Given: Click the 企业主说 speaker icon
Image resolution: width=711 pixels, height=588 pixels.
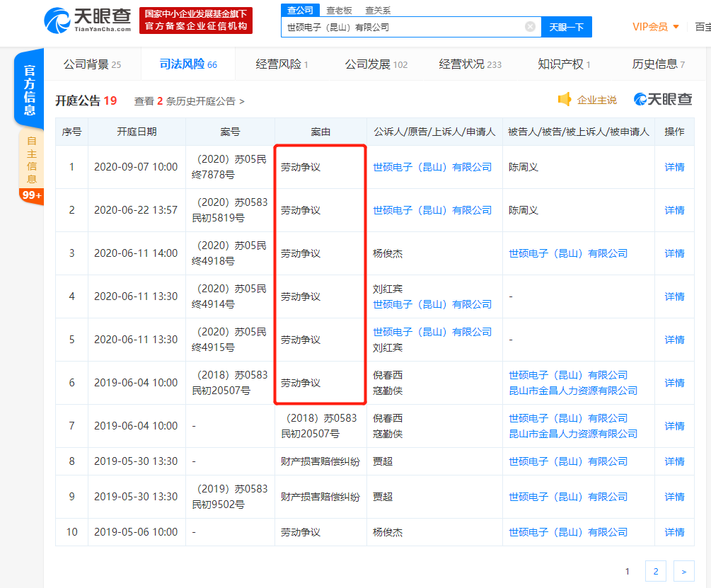Looking at the screenshot, I should pyautogui.click(x=565, y=100).
